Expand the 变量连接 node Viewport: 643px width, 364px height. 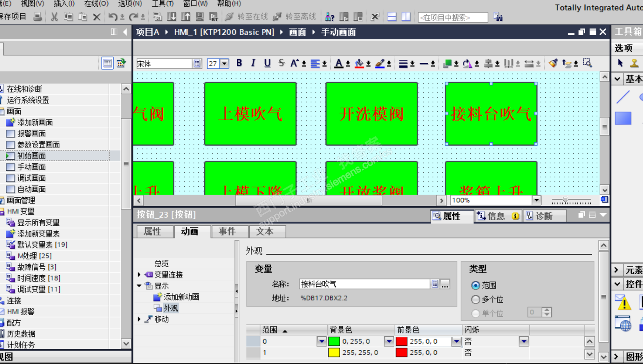(139, 275)
